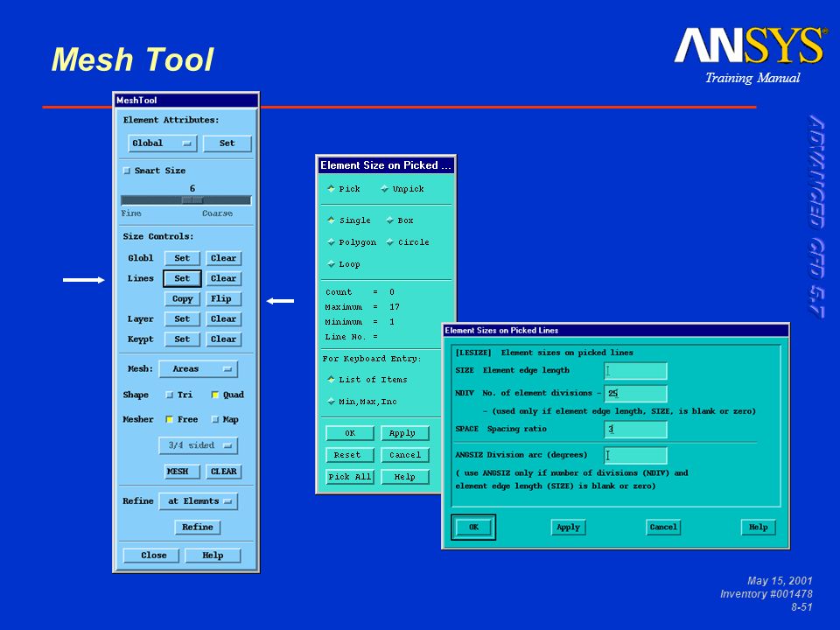
Task: Click the Element Size on Picked title bar
Action: (386, 165)
